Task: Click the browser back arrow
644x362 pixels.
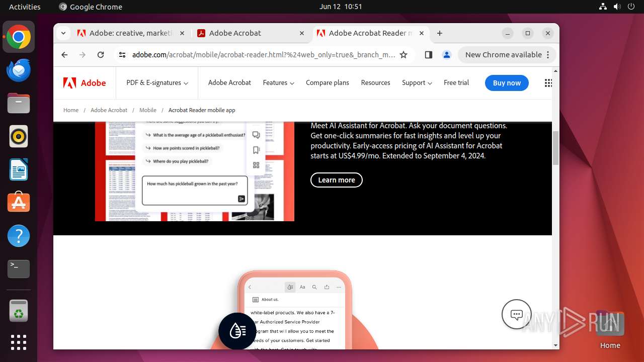Action: [x=64, y=55]
